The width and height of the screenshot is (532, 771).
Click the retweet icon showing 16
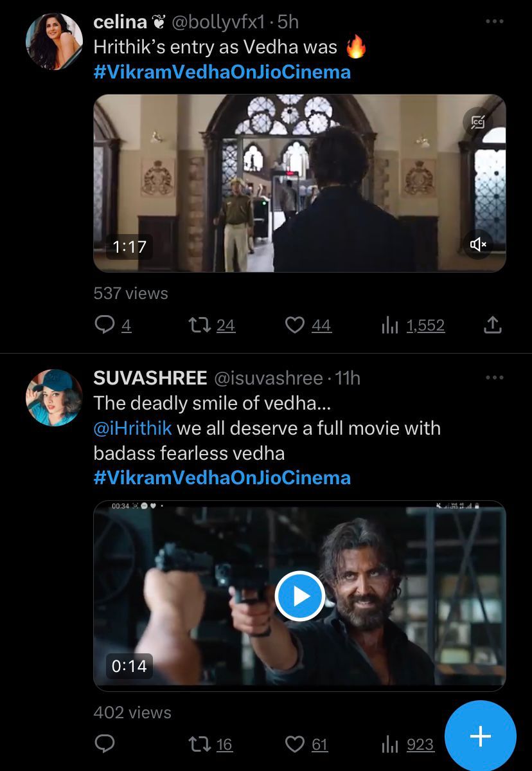tap(199, 744)
